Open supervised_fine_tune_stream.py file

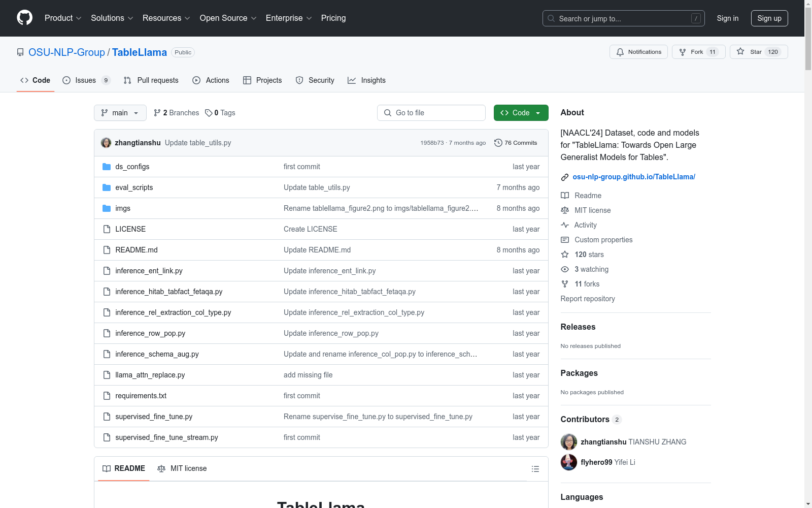[x=166, y=437]
